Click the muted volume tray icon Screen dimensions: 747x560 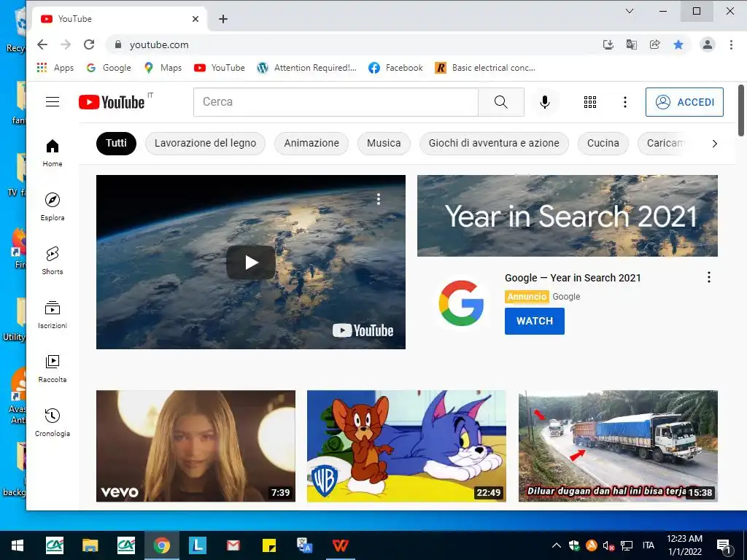(x=608, y=545)
